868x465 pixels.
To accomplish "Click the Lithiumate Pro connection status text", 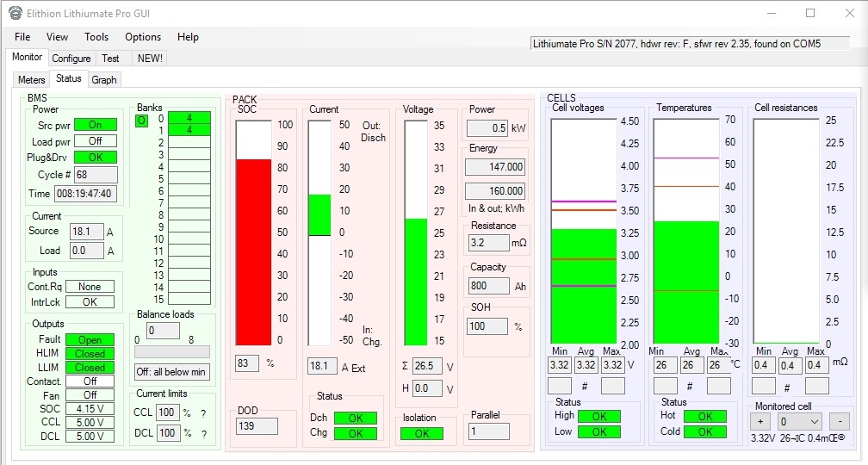I will (x=690, y=44).
